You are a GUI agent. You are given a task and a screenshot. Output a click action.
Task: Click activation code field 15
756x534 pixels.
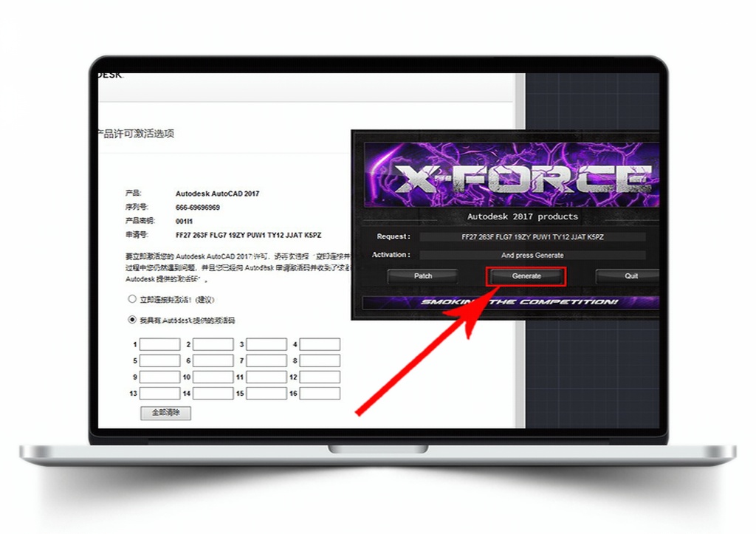click(267, 394)
